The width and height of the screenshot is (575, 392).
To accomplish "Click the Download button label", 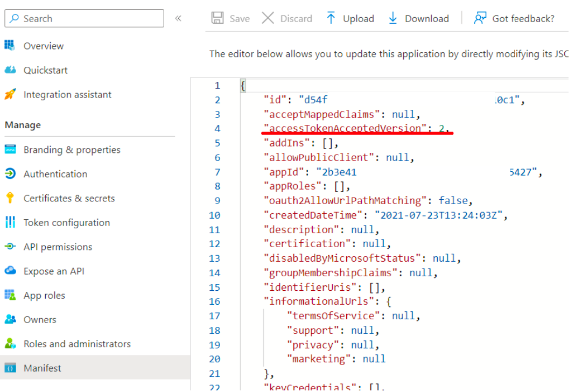I will point(426,19).
